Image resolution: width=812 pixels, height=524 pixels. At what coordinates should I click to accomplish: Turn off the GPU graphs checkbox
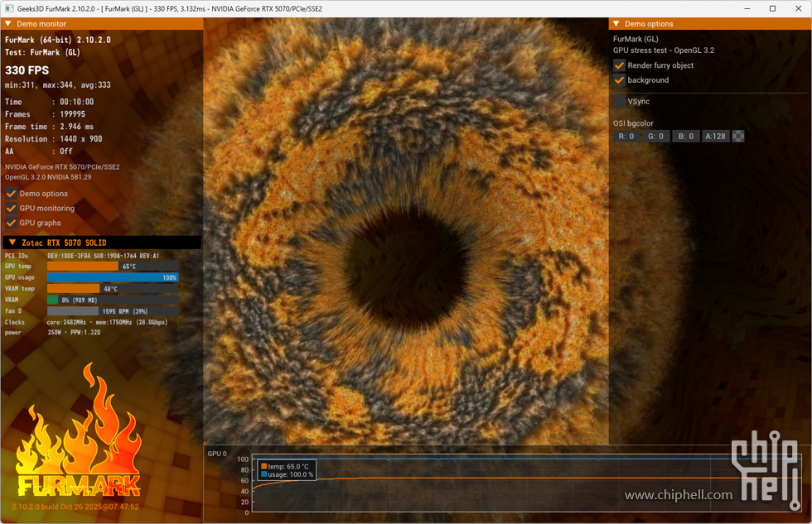[x=12, y=223]
